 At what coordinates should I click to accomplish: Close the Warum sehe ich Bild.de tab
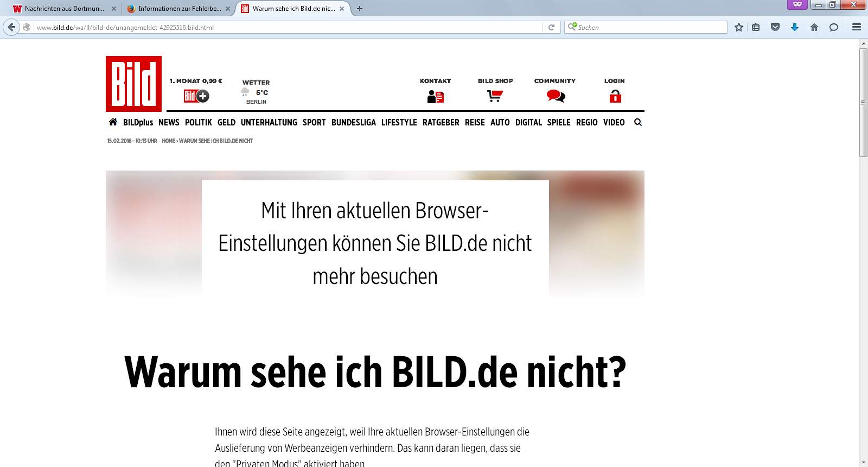point(342,9)
